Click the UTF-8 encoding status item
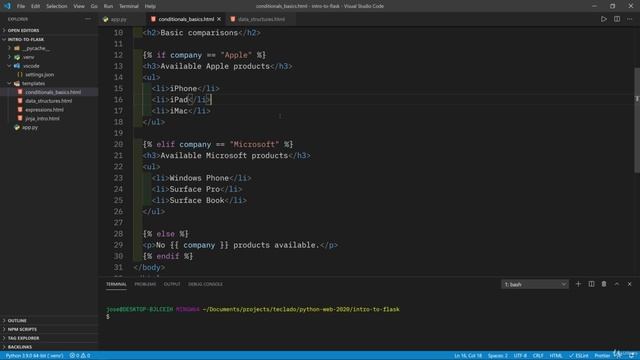 point(520,356)
